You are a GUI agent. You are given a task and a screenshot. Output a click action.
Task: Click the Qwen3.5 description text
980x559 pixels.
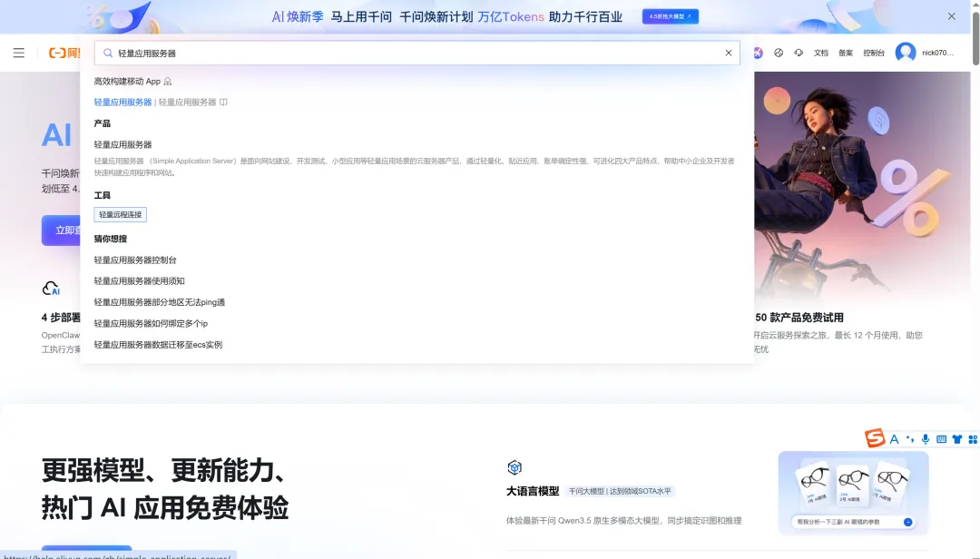[623, 520]
